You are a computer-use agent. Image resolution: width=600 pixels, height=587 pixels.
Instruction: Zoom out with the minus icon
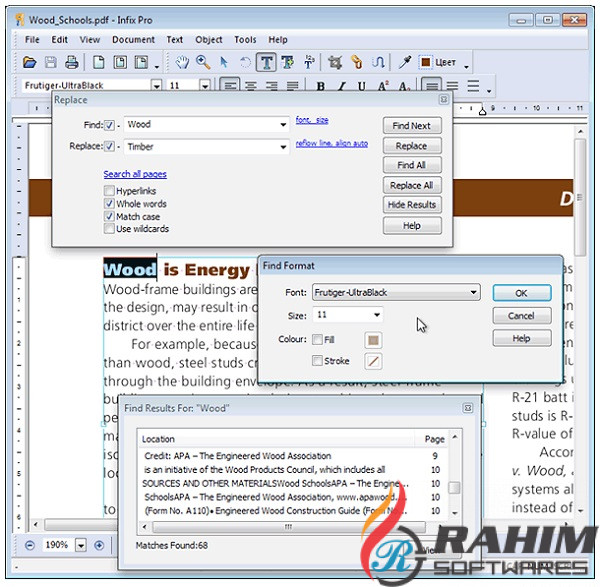pos(29,545)
